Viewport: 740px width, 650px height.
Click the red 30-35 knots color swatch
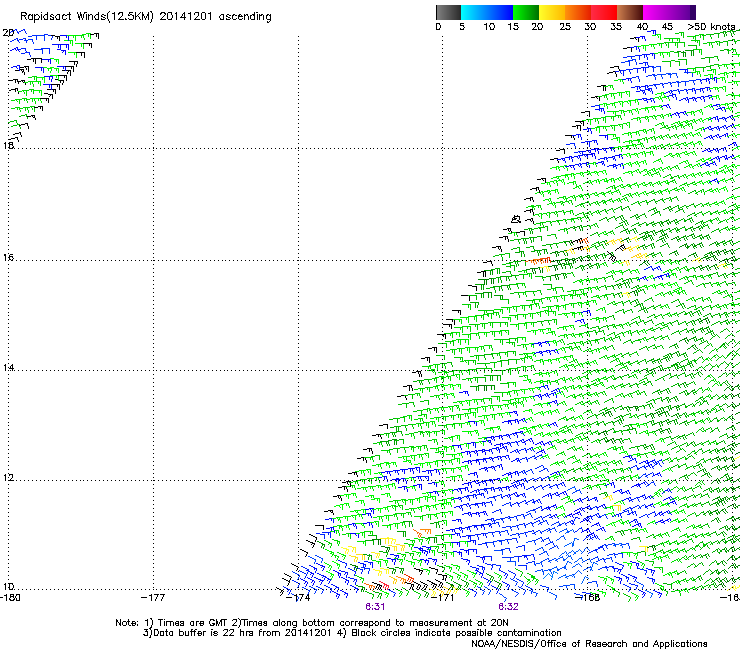click(x=604, y=12)
